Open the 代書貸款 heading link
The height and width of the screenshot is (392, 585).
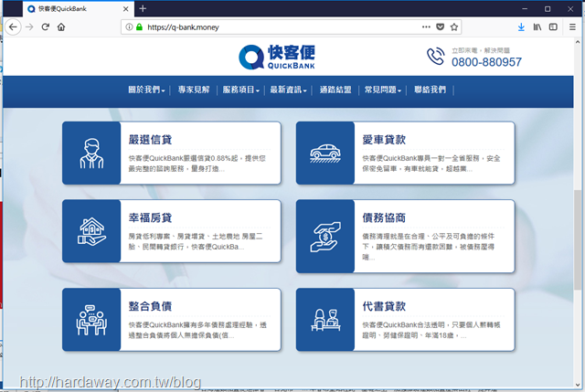tap(384, 306)
